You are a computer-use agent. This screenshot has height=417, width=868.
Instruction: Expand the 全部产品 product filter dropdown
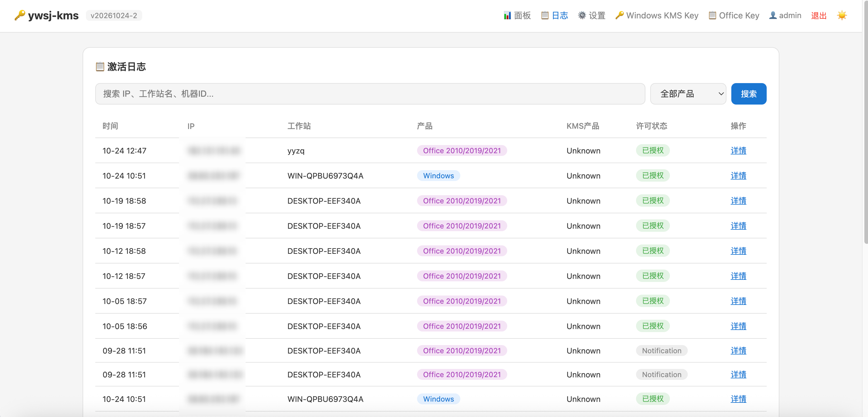[x=688, y=94]
